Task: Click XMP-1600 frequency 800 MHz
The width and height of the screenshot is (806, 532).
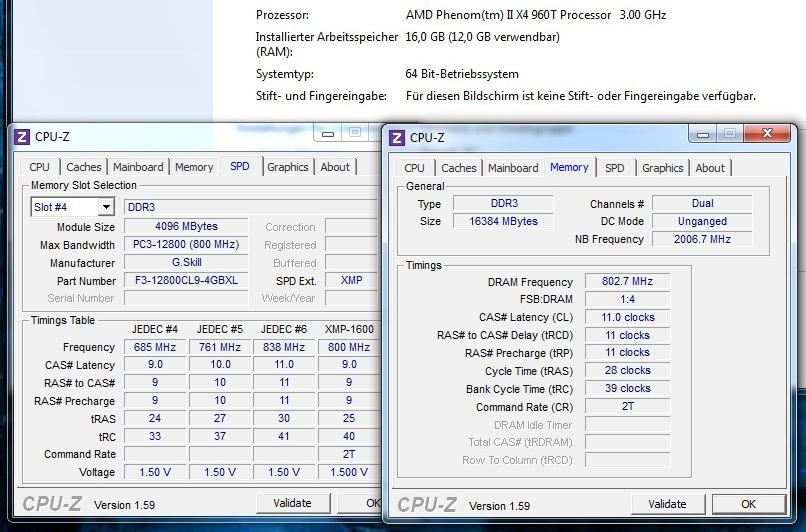Action: (x=349, y=347)
